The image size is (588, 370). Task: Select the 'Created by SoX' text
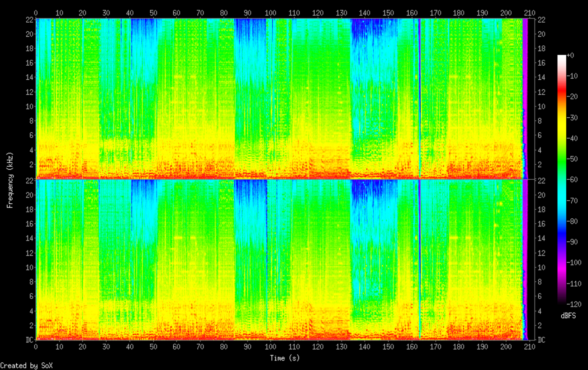tap(26, 365)
